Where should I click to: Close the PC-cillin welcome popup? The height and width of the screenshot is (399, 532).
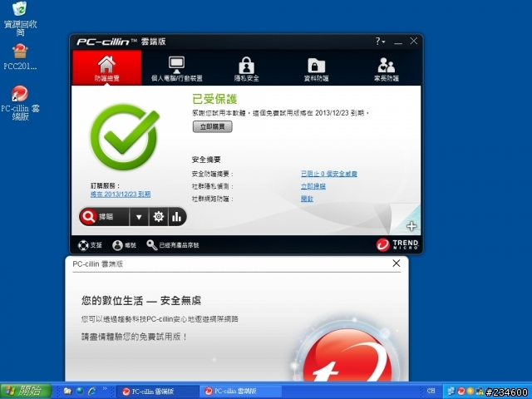point(396,264)
